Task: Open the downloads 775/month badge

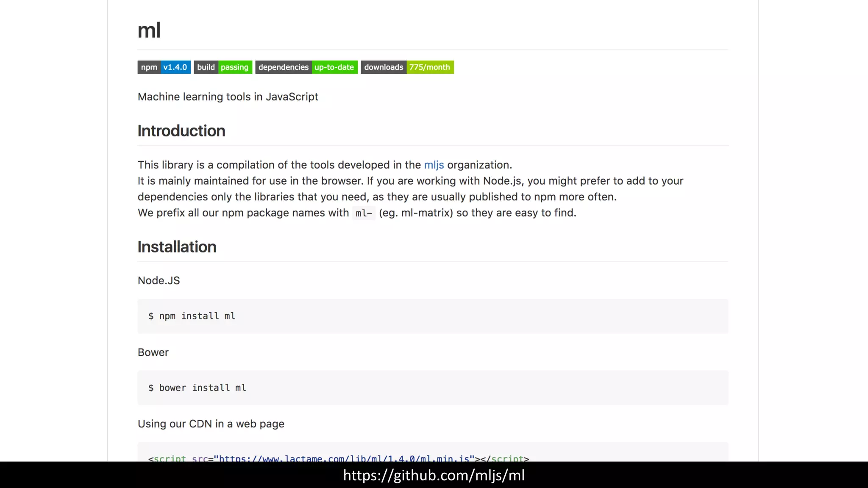Action: pos(407,67)
